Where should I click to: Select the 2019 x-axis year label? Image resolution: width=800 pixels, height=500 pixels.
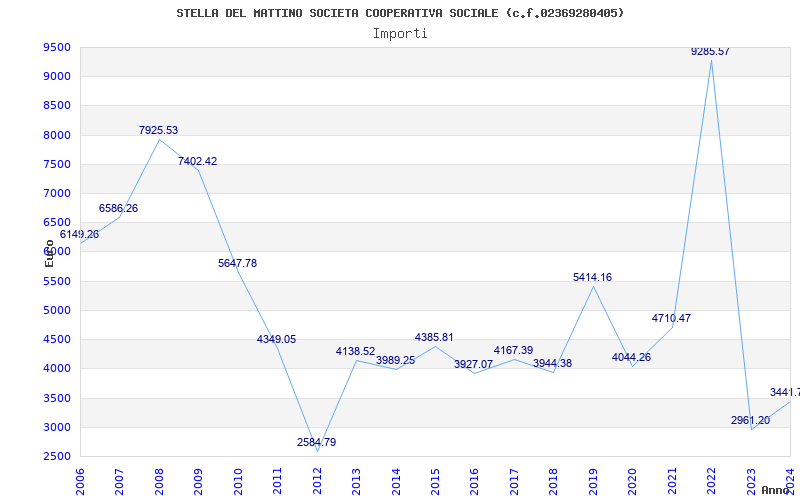[x=593, y=482]
